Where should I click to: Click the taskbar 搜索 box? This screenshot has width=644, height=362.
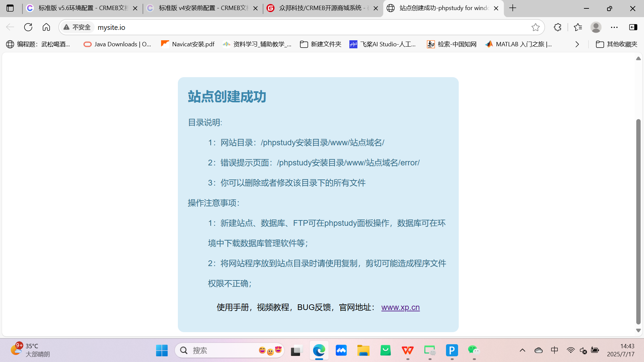pyautogui.click(x=230, y=350)
